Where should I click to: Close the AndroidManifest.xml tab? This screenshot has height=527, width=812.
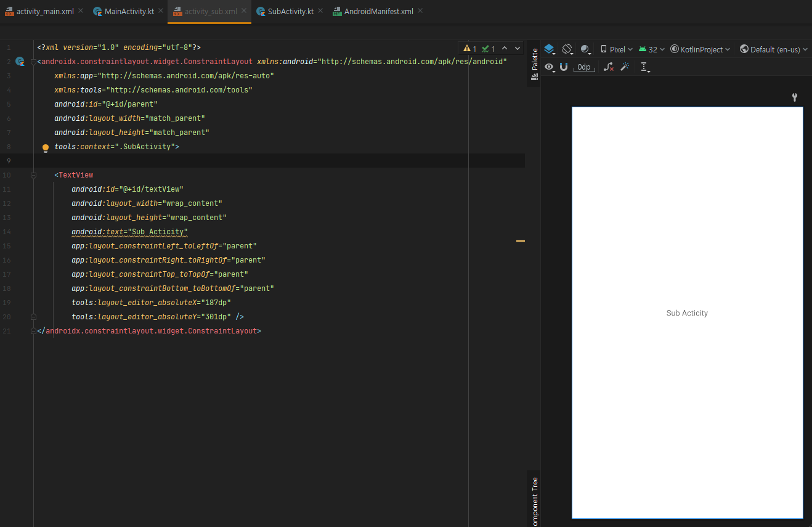(420, 11)
